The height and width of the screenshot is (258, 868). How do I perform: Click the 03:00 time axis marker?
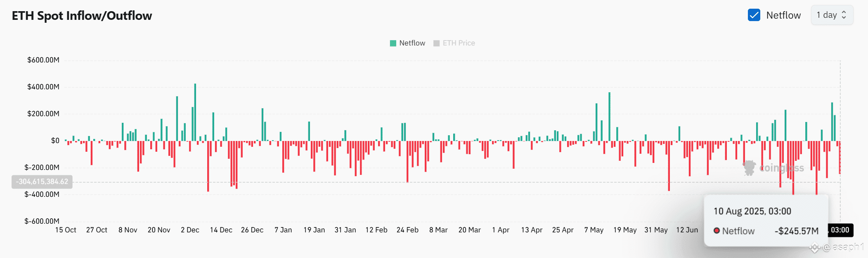click(840, 230)
